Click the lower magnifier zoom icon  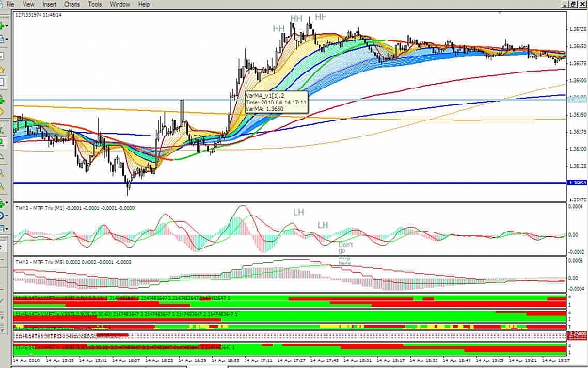[2, 186]
